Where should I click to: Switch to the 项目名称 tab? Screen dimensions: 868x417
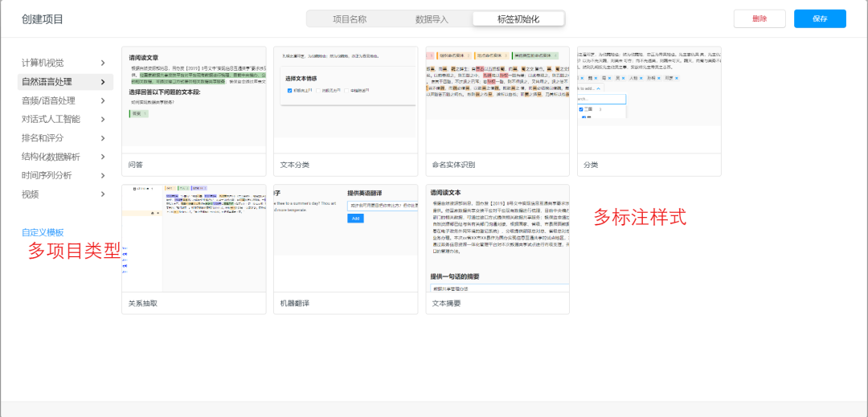350,19
